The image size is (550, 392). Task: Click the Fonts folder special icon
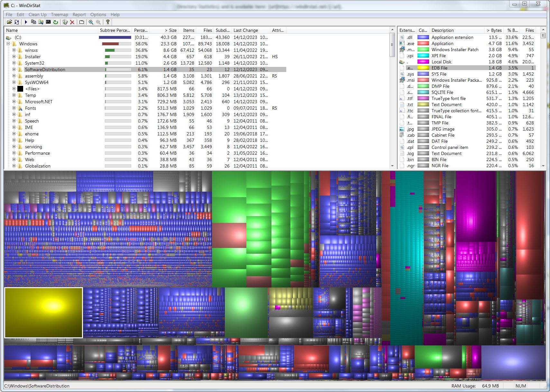[20, 108]
